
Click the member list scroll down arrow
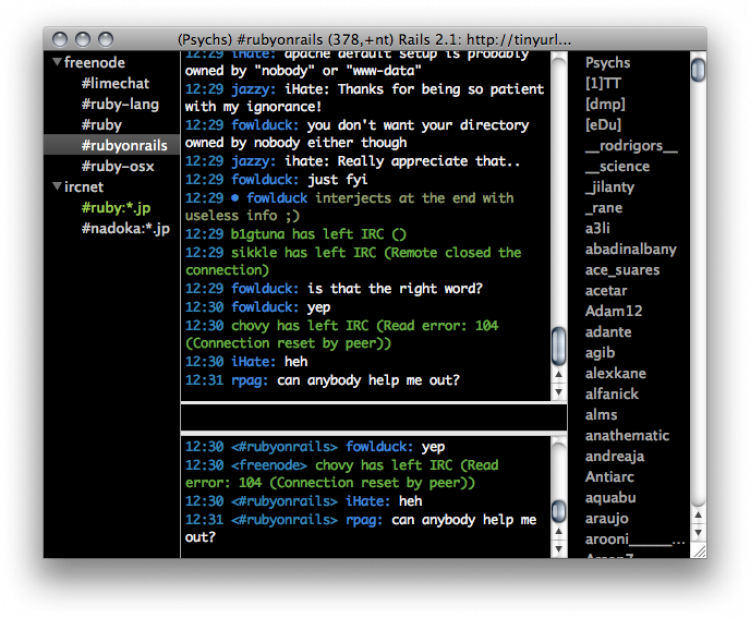coord(698,532)
